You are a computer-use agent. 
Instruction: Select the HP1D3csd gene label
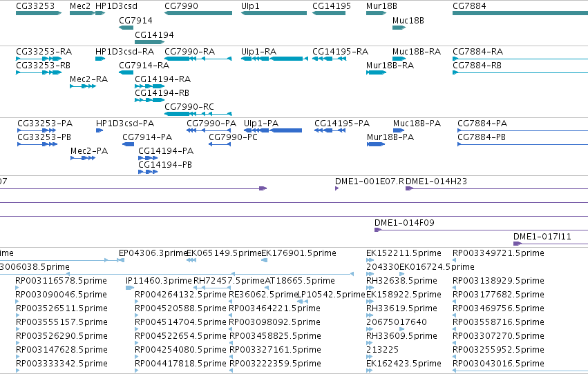pos(116,6)
